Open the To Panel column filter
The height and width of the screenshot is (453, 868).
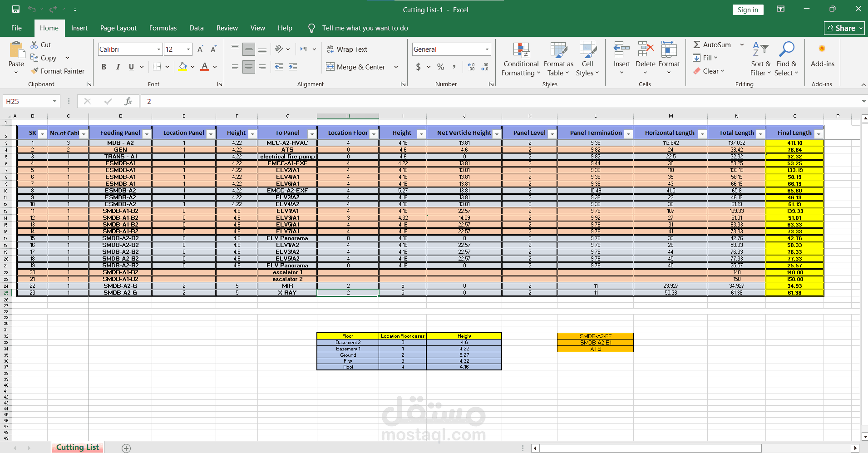coord(312,133)
